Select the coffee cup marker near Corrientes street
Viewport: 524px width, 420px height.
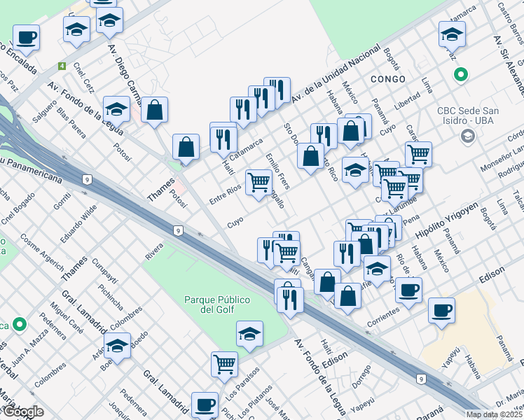pyautogui.click(x=408, y=291)
